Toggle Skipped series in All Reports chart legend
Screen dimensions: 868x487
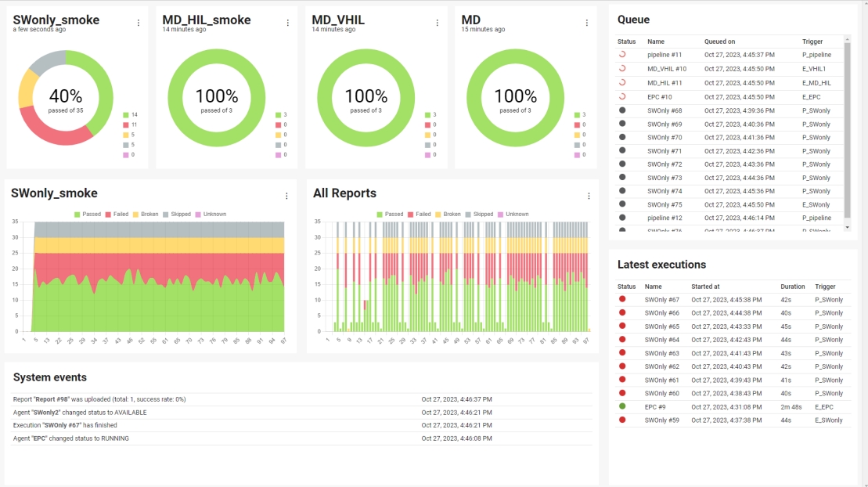pos(479,215)
